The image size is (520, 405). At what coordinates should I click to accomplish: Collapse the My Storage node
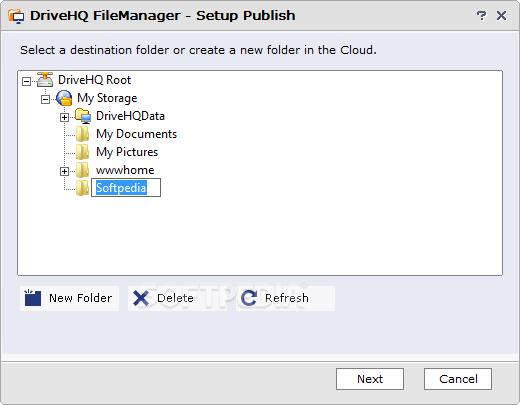[x=45, y=99]
